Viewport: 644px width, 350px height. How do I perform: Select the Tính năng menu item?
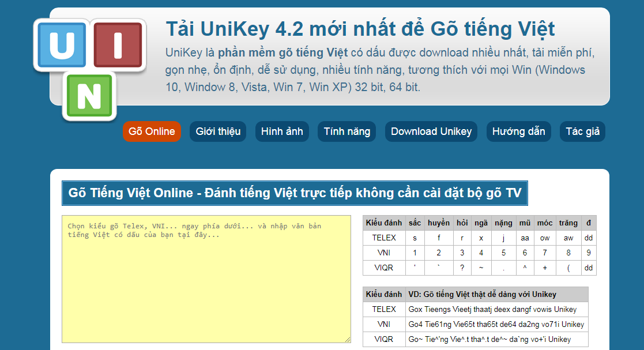347,131
